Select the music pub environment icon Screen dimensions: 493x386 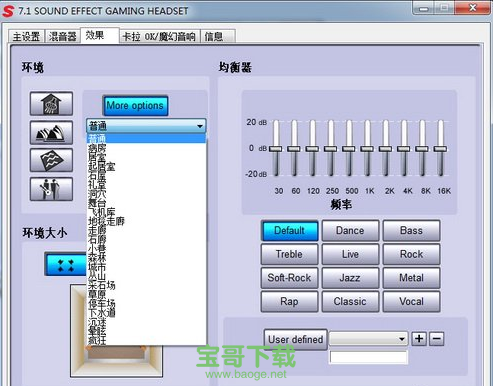(51, 189)
